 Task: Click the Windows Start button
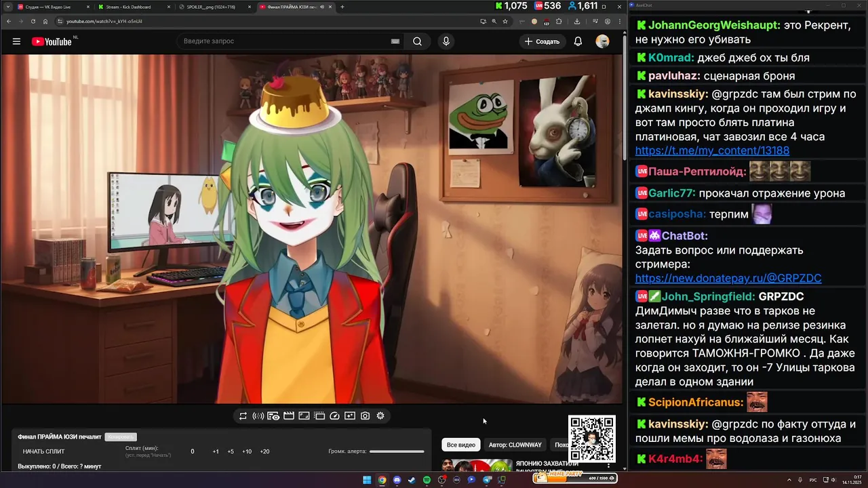367,480
